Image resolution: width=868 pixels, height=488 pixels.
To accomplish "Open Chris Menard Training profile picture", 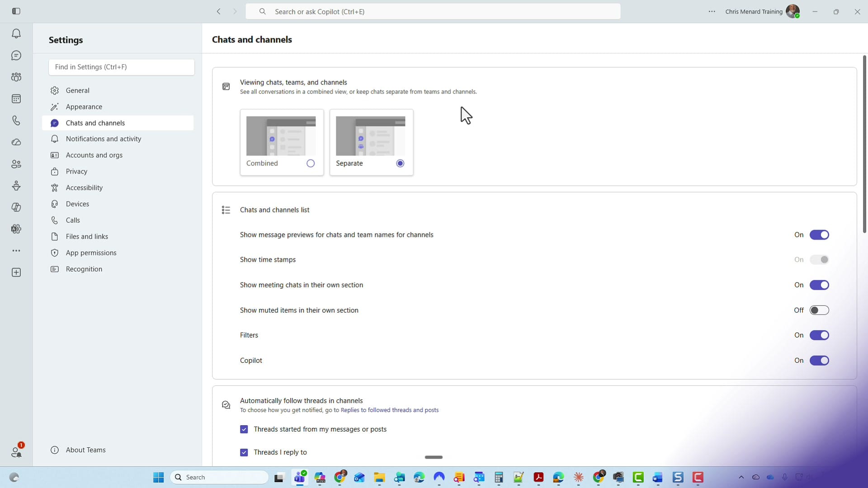I will coord(793,11).
